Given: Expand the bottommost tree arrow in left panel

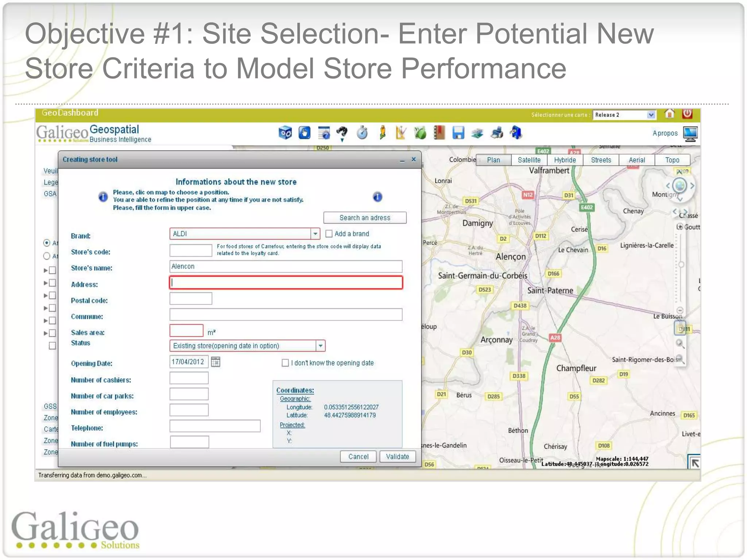Looking at the screenshot, I should (x=46, y=333).
